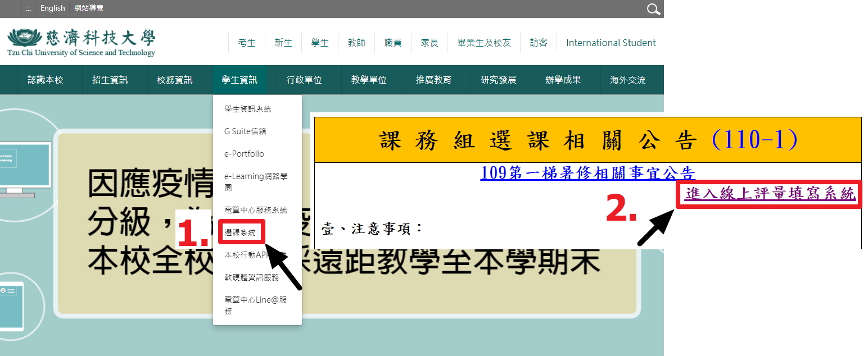Choose e-Learning網路學園 from the dropdown
Viewport: 868px width, 356px height.
(x=256, y=182)
